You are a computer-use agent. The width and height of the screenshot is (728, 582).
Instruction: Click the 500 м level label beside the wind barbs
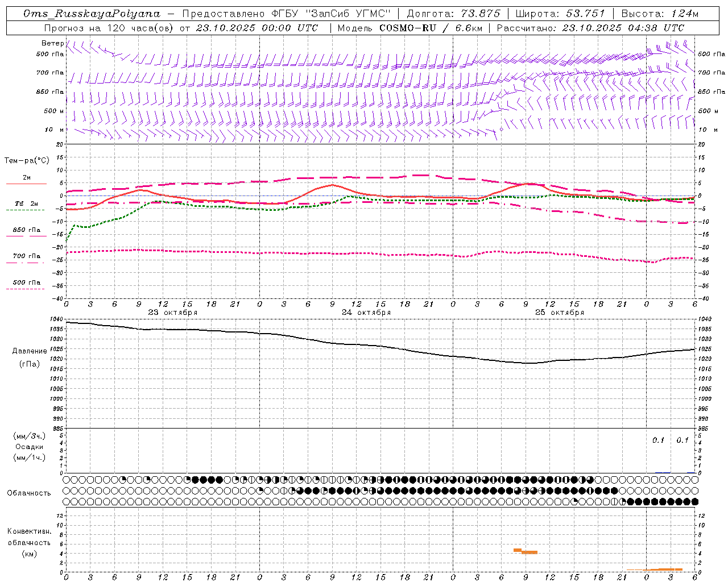pos(54,111)
